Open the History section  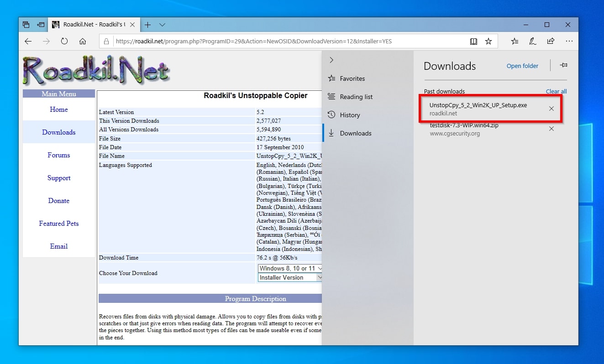tap(344, 115)
